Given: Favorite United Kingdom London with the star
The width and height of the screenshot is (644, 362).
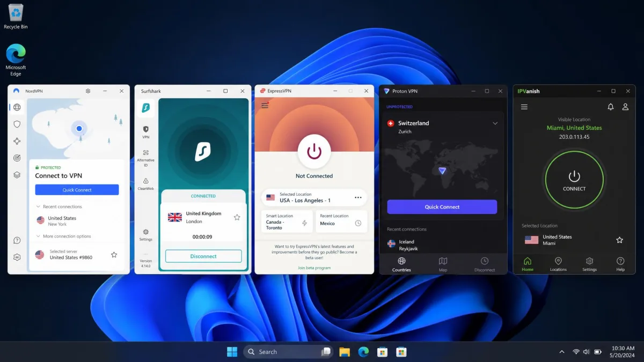Looking at the screenshot, I should tap(237, 217).
